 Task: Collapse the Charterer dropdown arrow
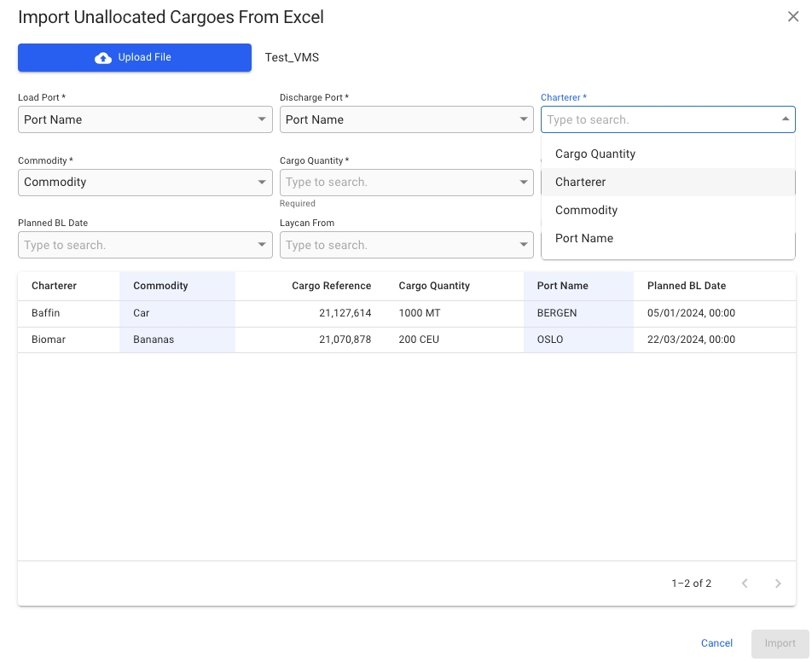pyautogui.click(x=785, y=119)
